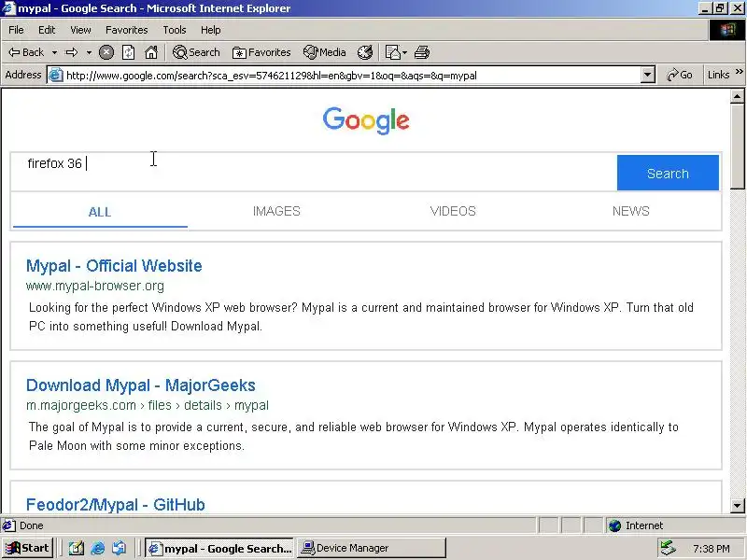This screenshot has height=560, width=747.
Task: Open the Favorites menu
Action: 127,30
